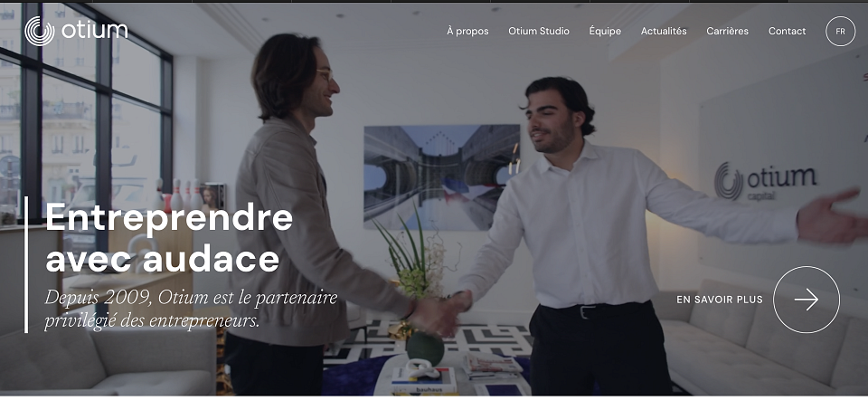Open the FR language selector circle
Screen dimensions: 868x410
click(840, 32)
